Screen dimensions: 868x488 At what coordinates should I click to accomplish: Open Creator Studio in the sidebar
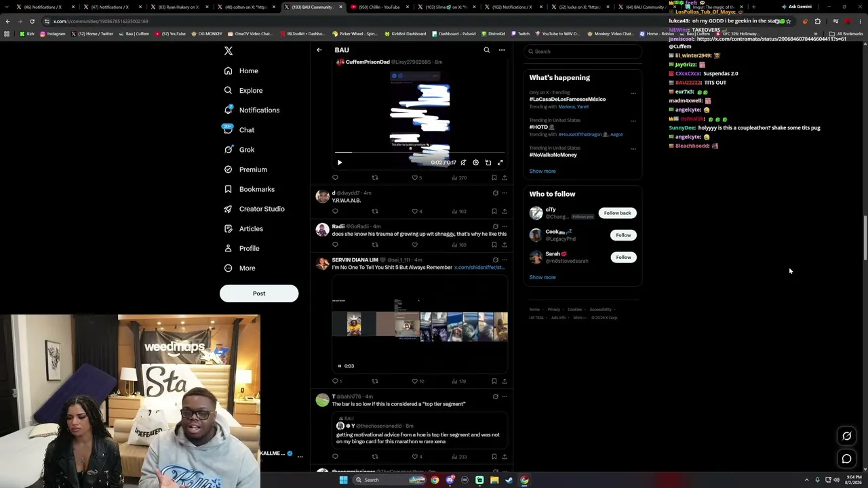254,209
